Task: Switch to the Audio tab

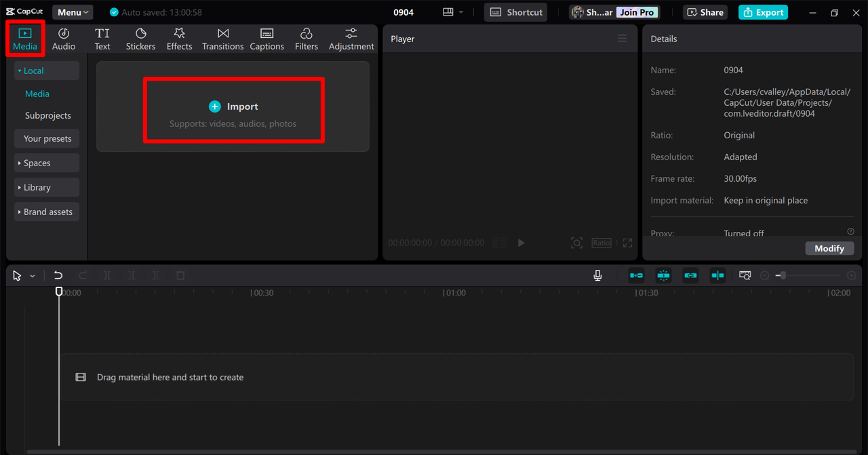Action: click(x=64, y=39)
